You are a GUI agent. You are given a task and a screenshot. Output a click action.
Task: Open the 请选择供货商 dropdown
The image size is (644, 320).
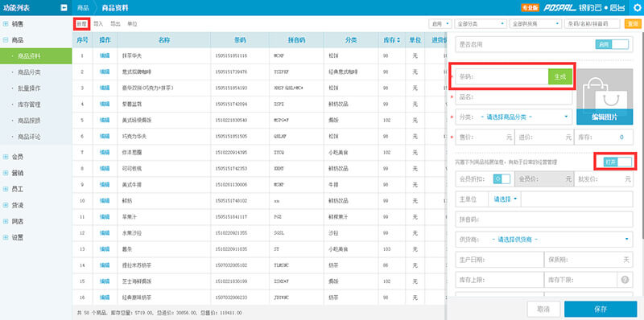[544, 239]
